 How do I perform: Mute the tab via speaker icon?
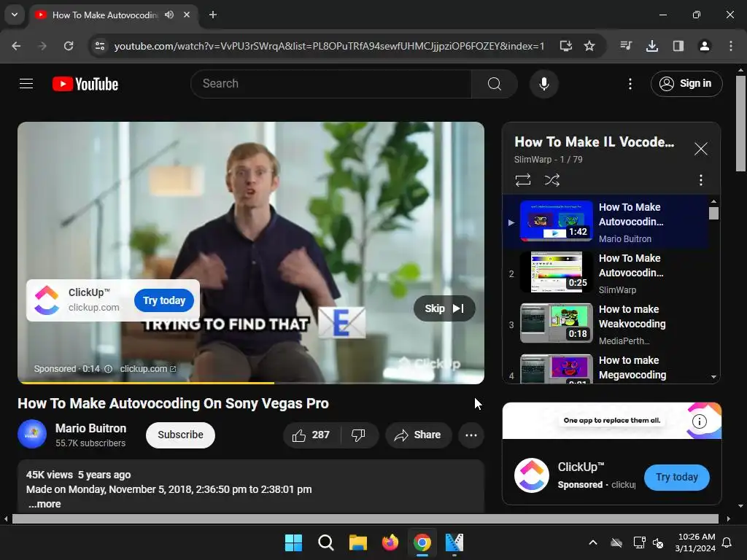point(169,15)
